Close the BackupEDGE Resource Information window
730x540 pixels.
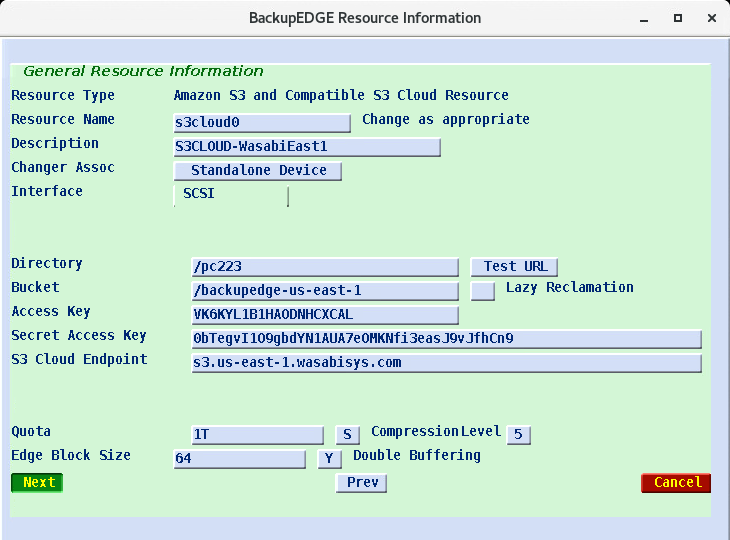coord(712,18)
